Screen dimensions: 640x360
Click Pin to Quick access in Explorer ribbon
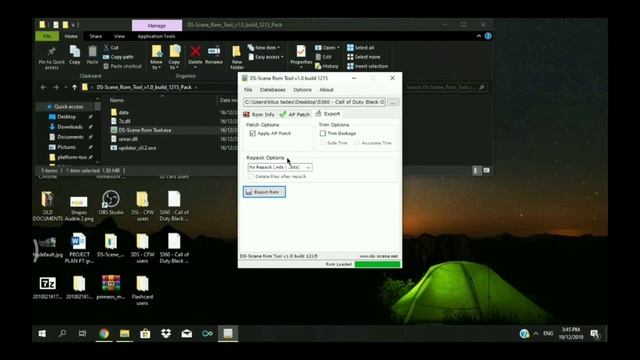[51, 57]
